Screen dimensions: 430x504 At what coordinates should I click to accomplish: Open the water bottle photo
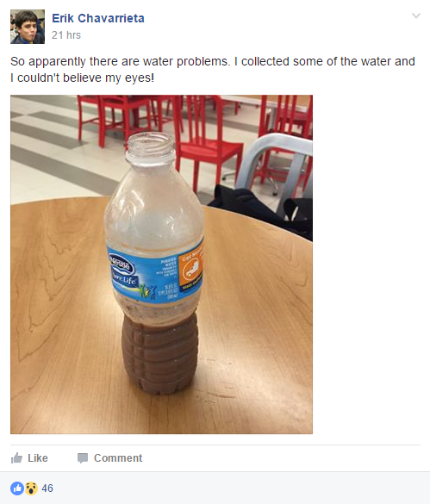[161, 264]
